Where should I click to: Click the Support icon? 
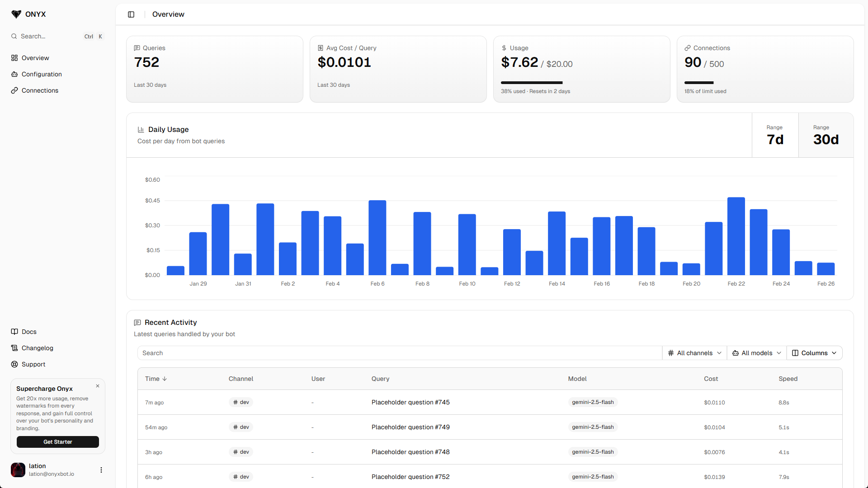15,364
